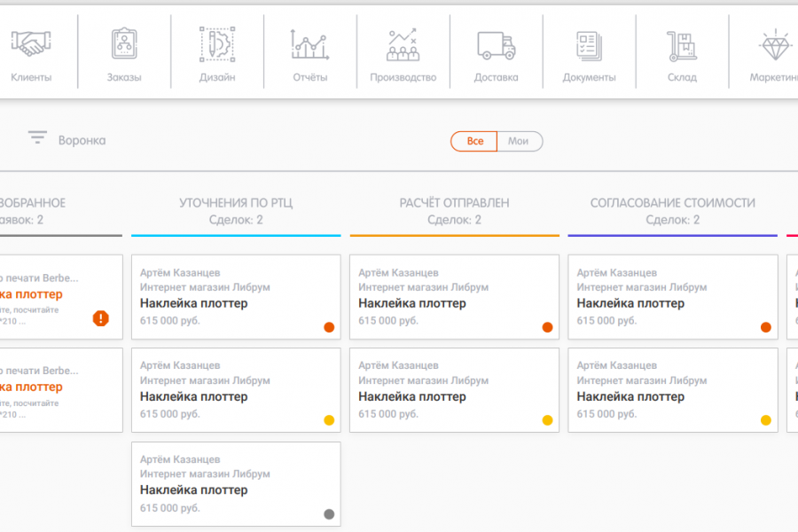Open the Дизайн section icon
Screen dimensions: 798x532
[216, 44]
